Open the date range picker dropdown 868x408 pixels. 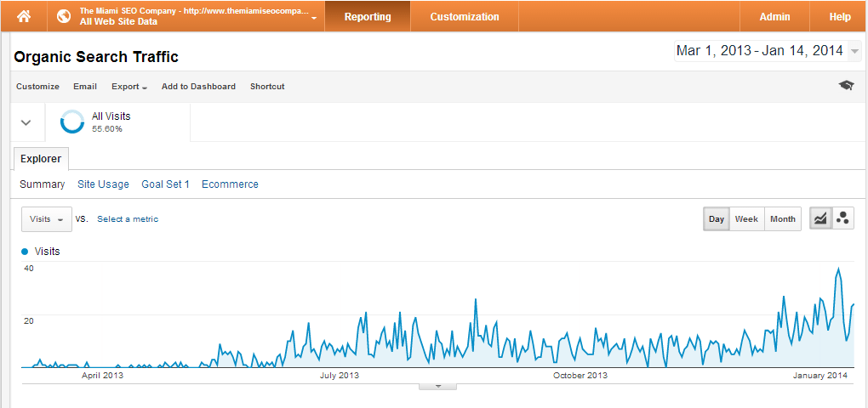point(854,51)
